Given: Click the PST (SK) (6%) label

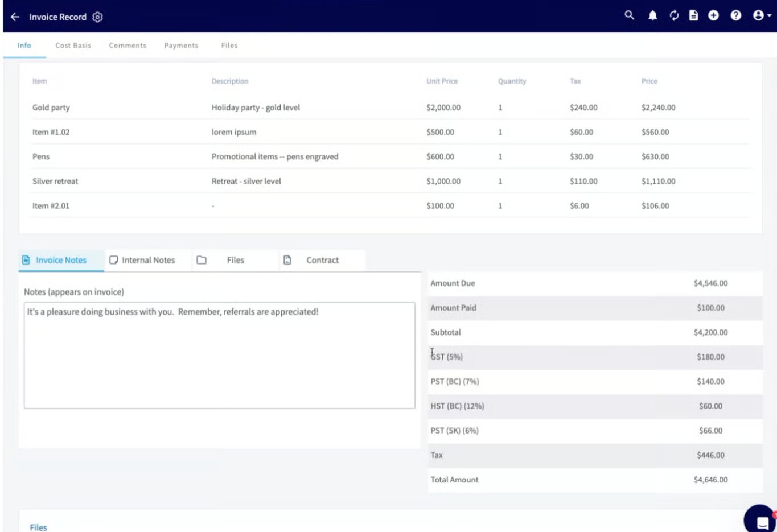Looking at the screenshot, I should (454, 431).
